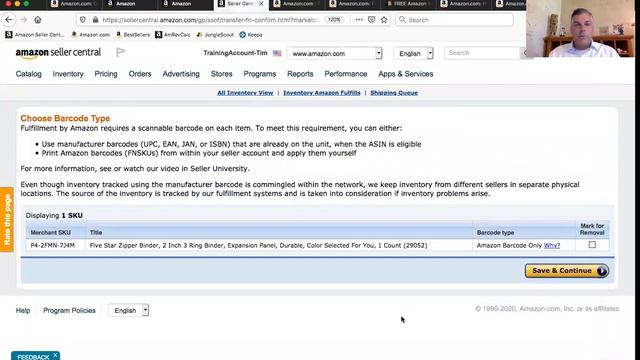Click the Seller Central Search input

tap(482, 53)
